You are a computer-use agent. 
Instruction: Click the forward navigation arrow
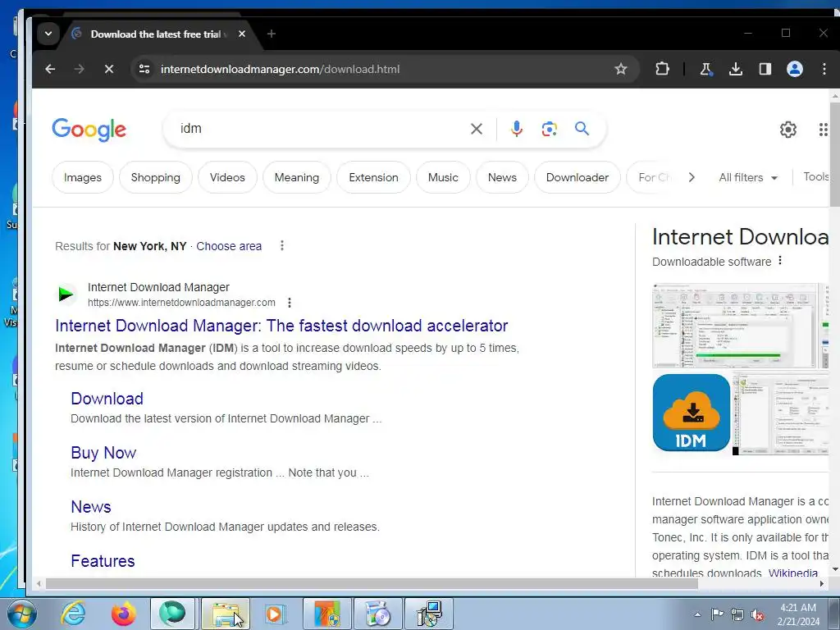tap(80, 69)
